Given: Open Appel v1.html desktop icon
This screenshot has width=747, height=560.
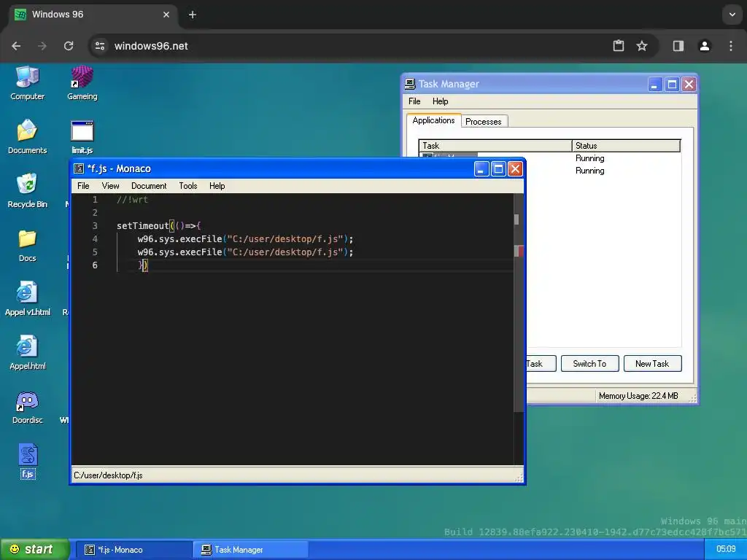Looking at the screenshot, I should [27, 298].
